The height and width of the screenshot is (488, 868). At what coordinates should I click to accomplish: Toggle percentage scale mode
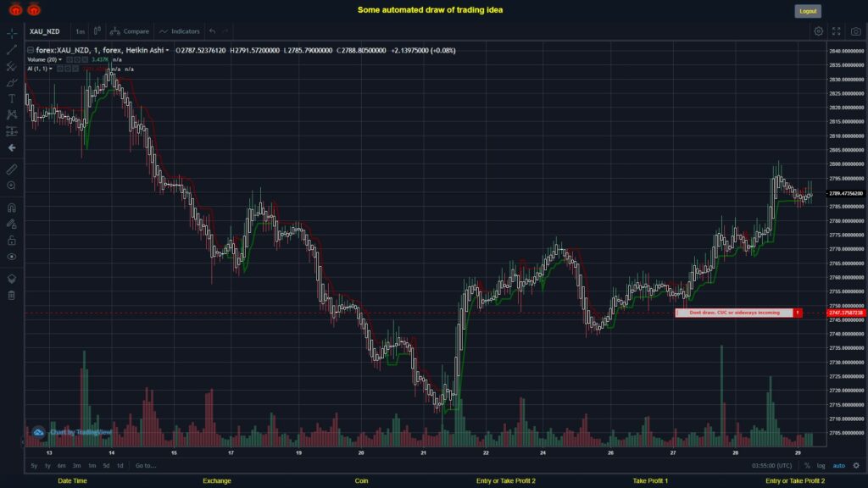pyautogui.click(x=807, y=466)
